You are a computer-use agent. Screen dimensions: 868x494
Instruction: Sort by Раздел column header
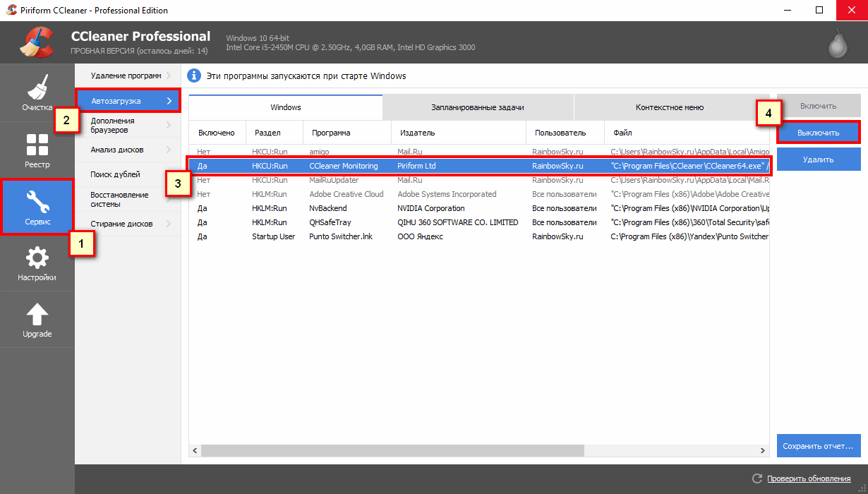pyautogui.click(x=274, y=133)
